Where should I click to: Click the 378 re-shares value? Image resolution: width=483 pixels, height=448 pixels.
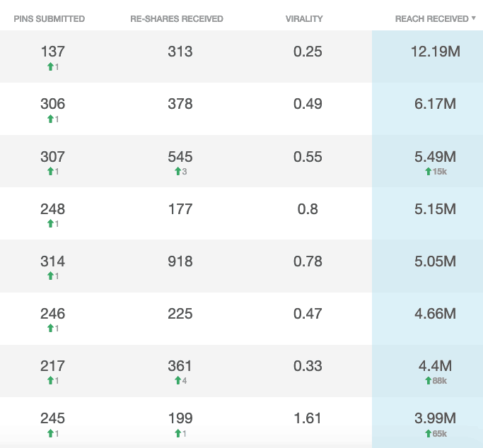[180, 104]
